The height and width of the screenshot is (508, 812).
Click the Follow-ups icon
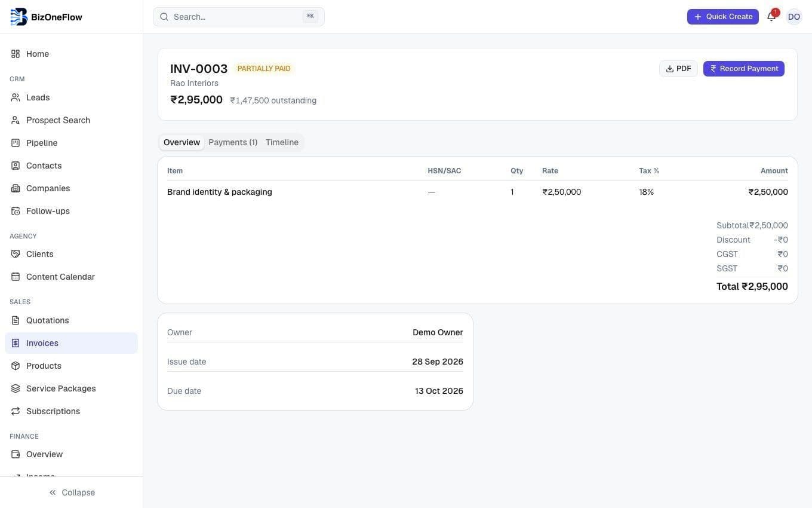tap(16, 211)
